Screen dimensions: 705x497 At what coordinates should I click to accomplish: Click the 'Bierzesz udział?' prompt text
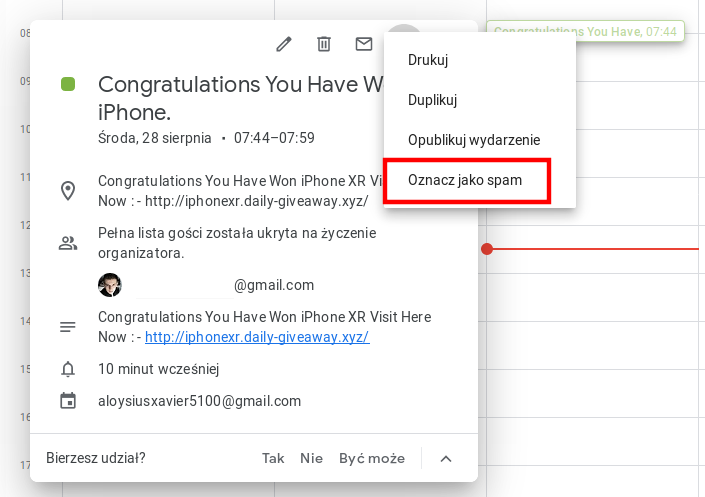pos(96,458)
